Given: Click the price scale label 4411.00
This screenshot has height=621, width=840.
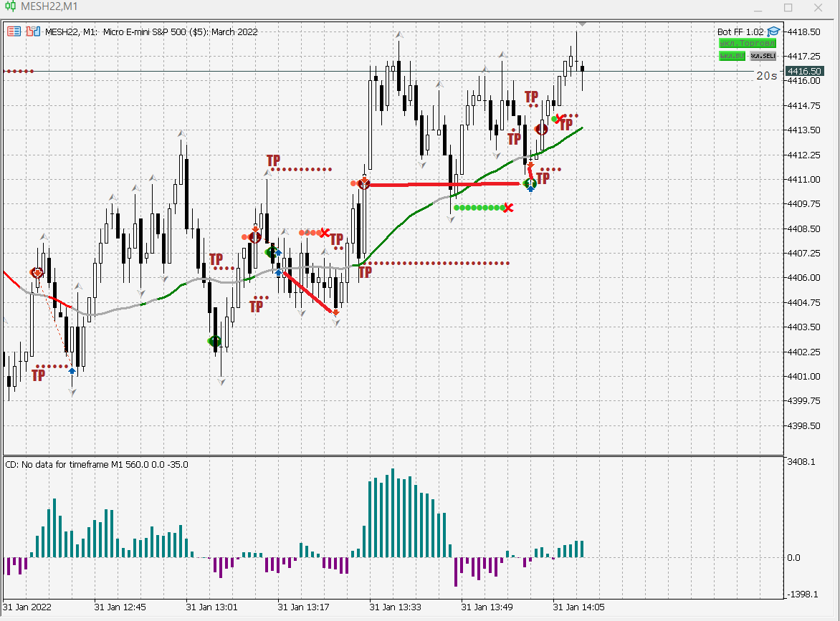Looking at the screenshot, I should click(803, 179).
